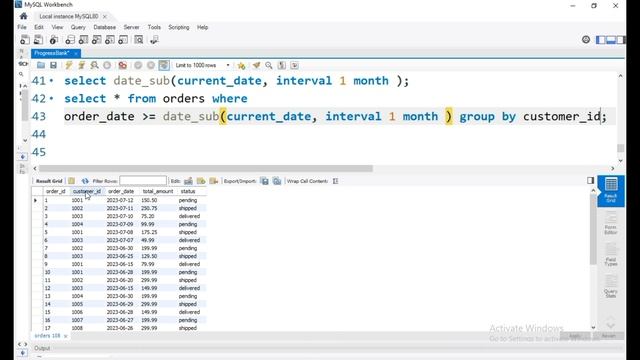Open the Server menu
The height and width of the screenshot is (360, 640).
[131, 27]
